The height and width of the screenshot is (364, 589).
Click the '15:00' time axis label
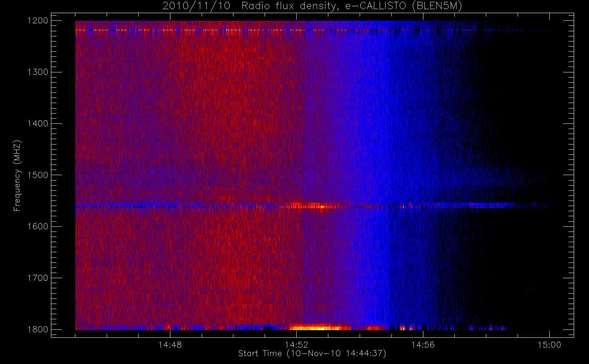pyautogui.click(x=549, y=345)
